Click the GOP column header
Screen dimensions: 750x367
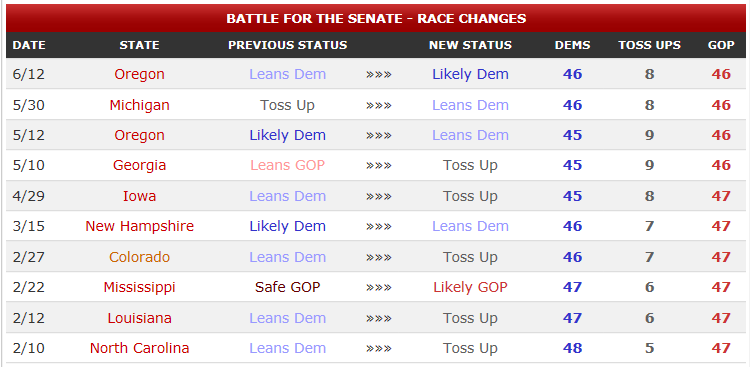[x=721, y=45]
